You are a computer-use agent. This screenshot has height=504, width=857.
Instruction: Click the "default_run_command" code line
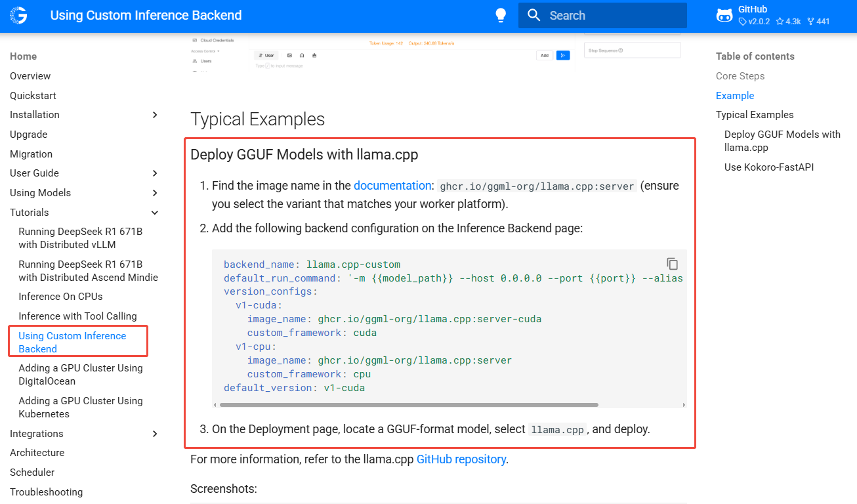click(453, 278)
